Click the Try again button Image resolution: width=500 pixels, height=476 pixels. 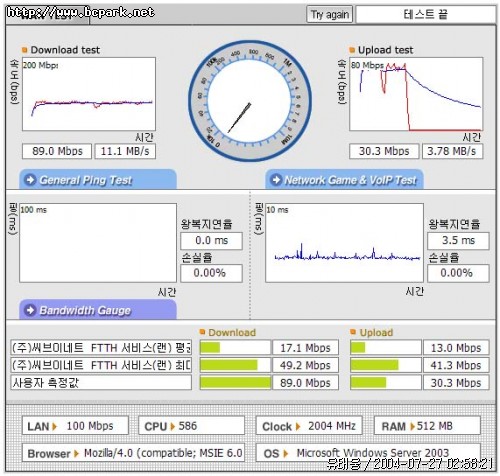[329, 15]
